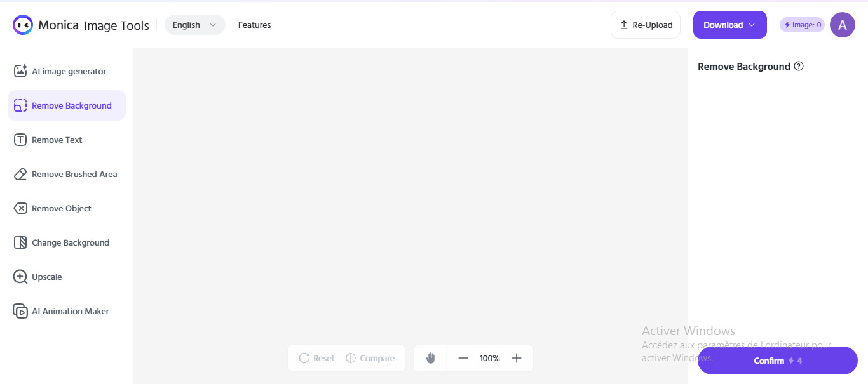Expand the English language dropdown
Viewport: 868px width, 384px height.
coord(194,25)
